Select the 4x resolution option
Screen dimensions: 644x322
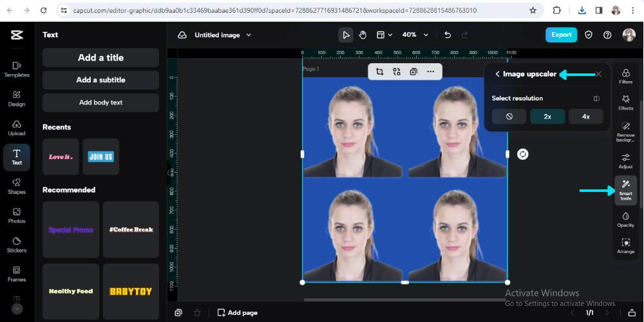tap(585, 117)
